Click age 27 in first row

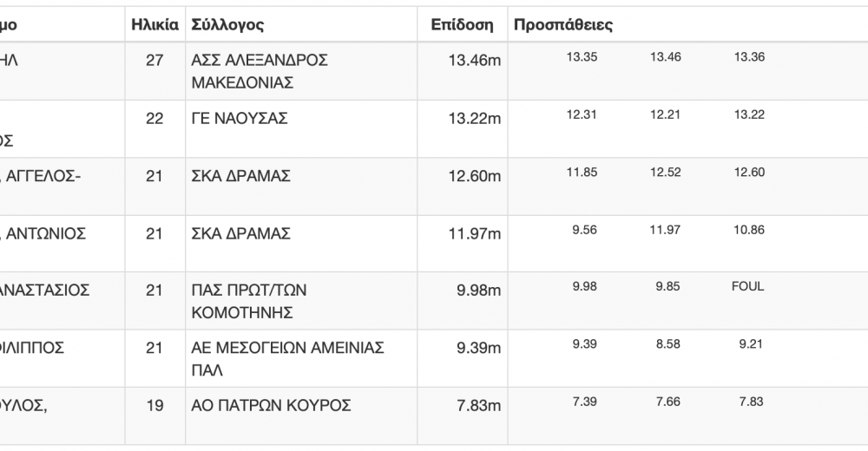pos(155,61)
